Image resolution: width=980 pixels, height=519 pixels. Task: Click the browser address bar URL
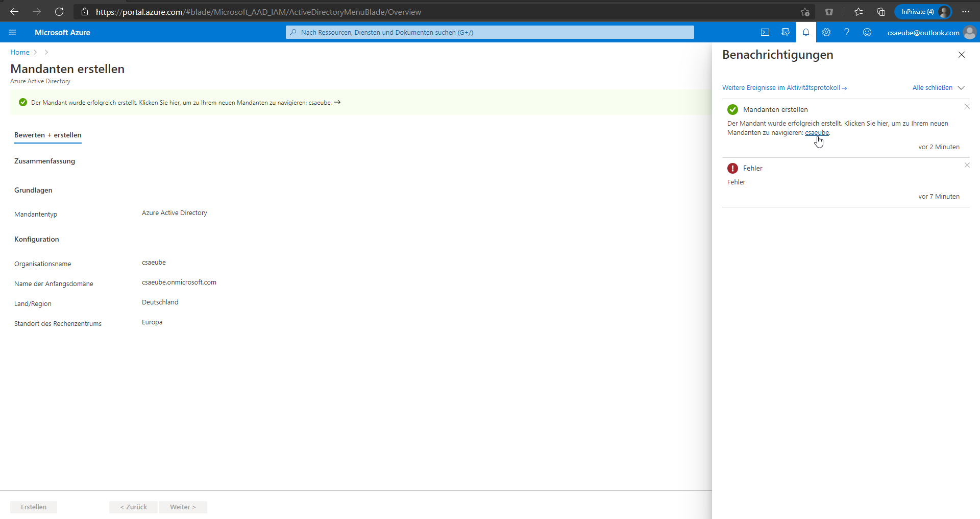258,12
